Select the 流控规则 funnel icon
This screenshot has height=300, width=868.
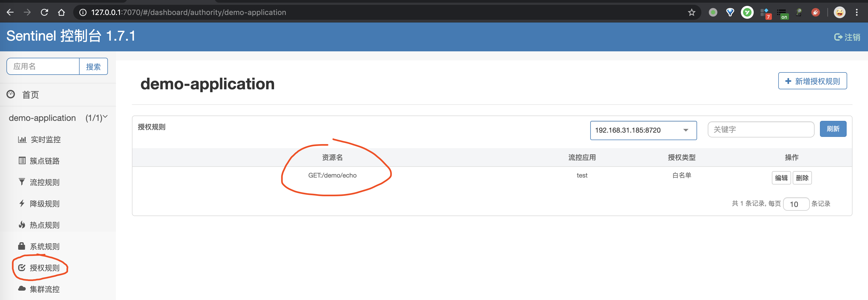(22, 182)
